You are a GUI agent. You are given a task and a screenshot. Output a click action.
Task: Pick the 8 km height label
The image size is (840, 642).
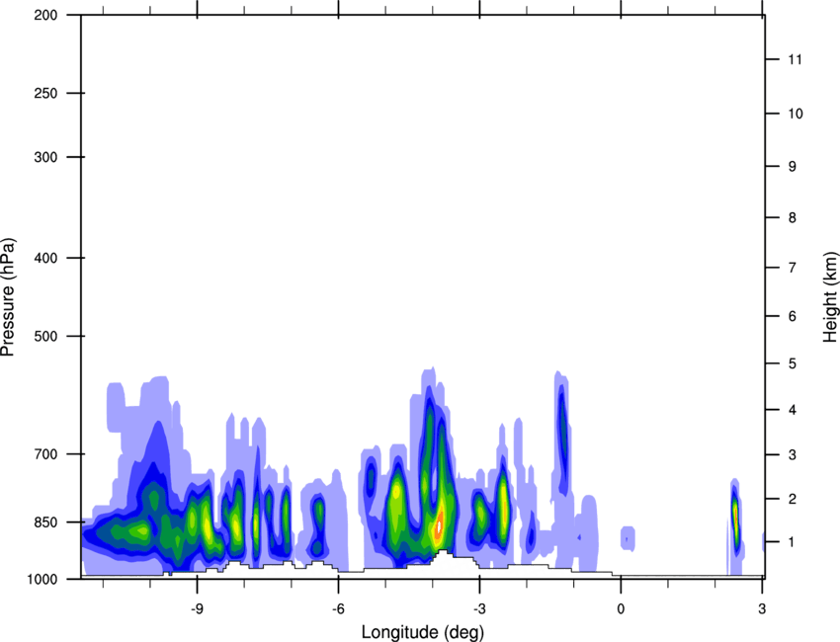793,218
